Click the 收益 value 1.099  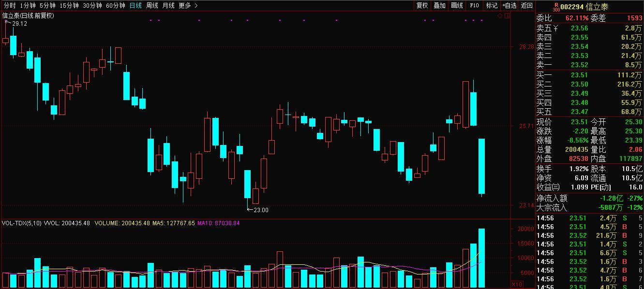tap(580, 187)
